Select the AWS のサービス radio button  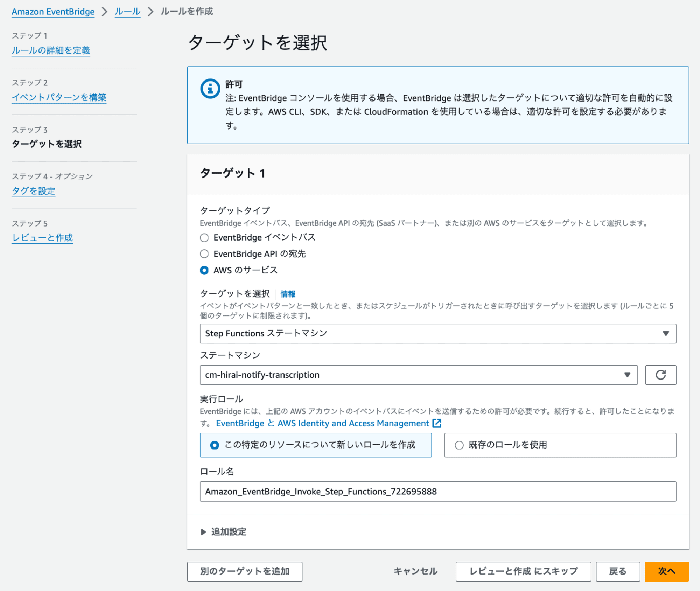tap(204, 270)
